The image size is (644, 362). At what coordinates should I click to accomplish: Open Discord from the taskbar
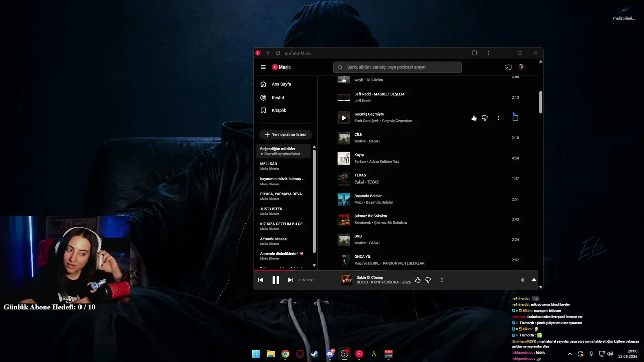330,354
